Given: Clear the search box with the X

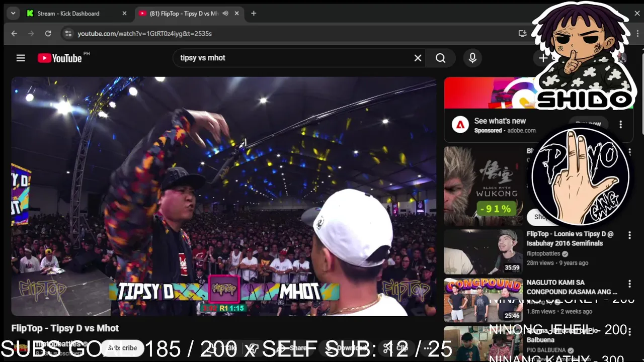Looking at the screenshot, I should [x=418, y=58].
